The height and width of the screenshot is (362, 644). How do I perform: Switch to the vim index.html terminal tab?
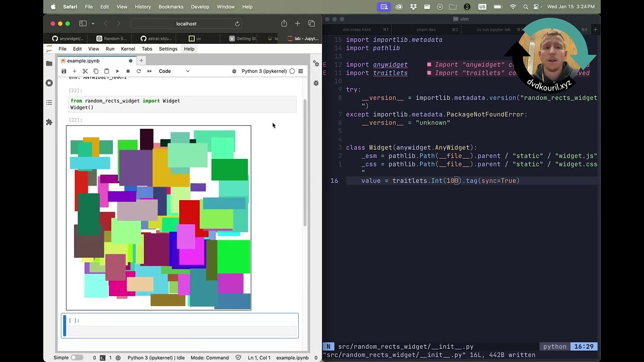(356, 30)
